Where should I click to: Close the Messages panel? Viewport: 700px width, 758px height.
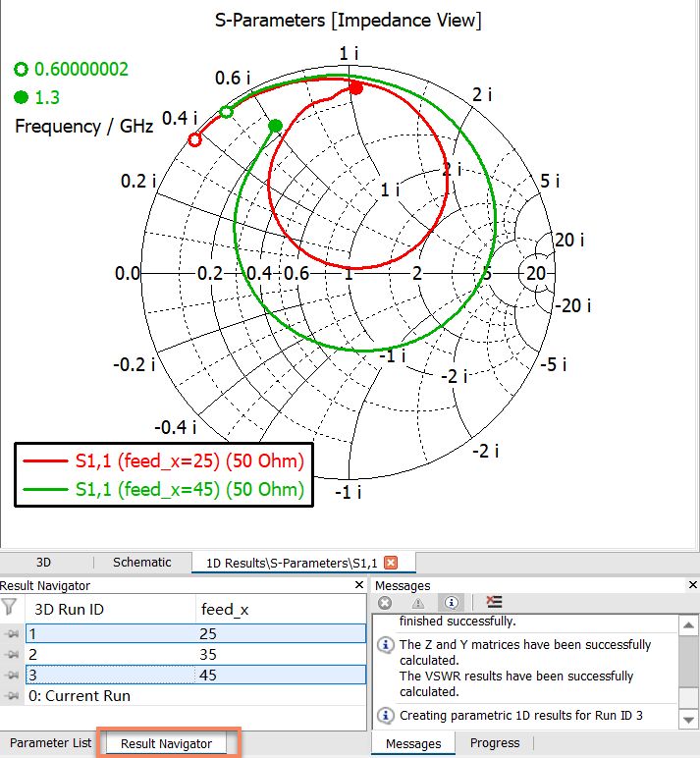pyautogui.click(x=693, y=585)
